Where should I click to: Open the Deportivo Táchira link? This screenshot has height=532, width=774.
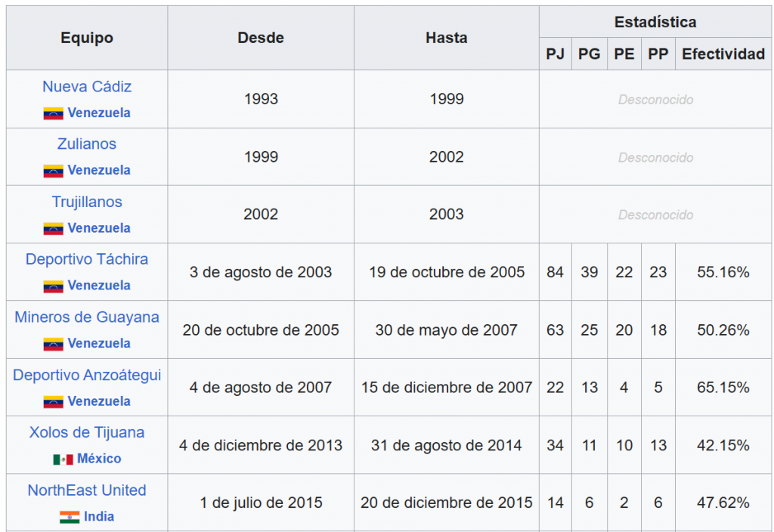pos(87,259)
